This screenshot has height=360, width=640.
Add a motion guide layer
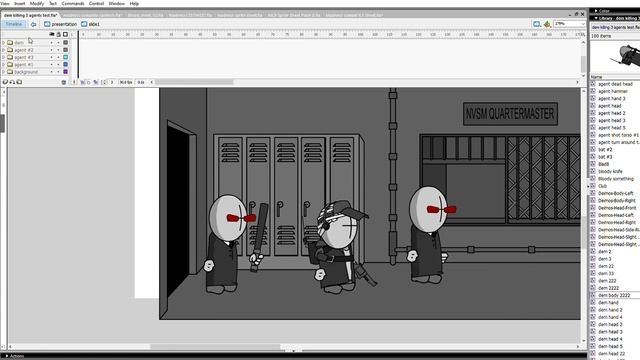pyautogui.click(x=12, y=82)
